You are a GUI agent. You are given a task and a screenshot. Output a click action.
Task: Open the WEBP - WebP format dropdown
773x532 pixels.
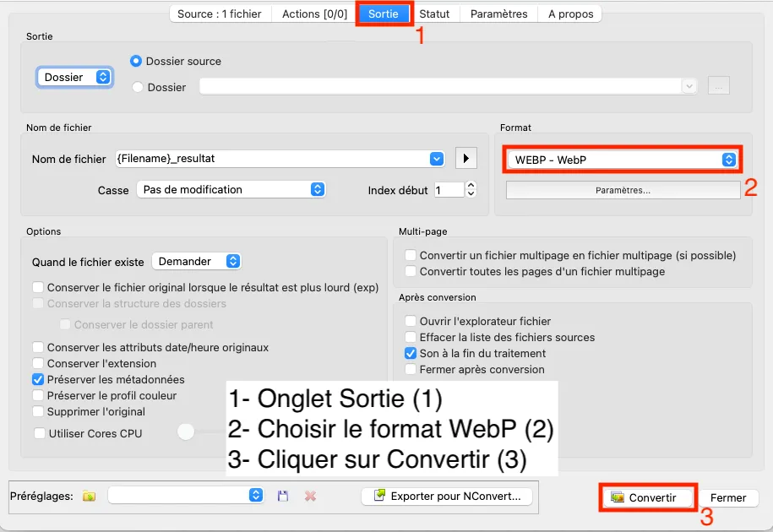(623, 160)
